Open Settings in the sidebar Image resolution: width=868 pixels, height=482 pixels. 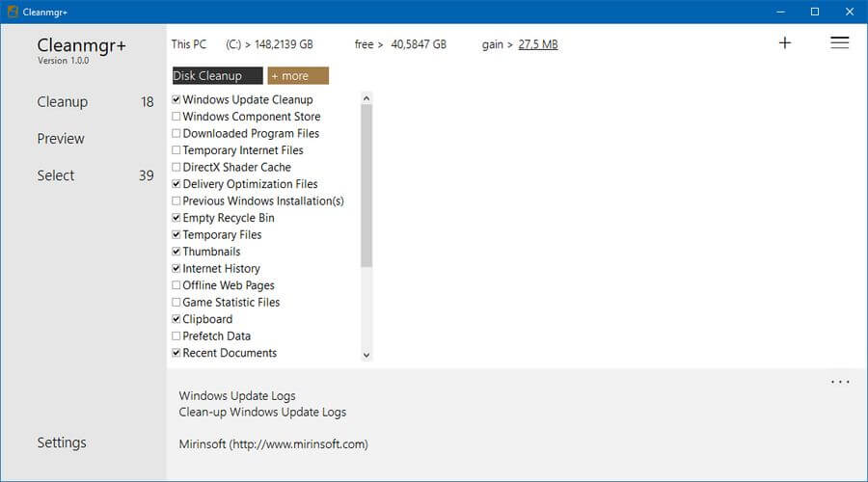coord(62,442)
